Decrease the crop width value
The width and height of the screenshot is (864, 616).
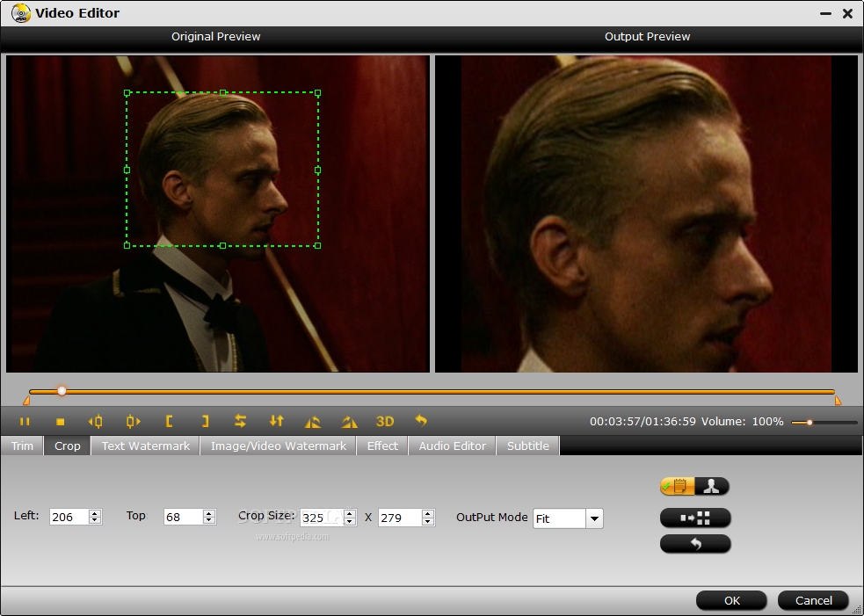point(350,521)
